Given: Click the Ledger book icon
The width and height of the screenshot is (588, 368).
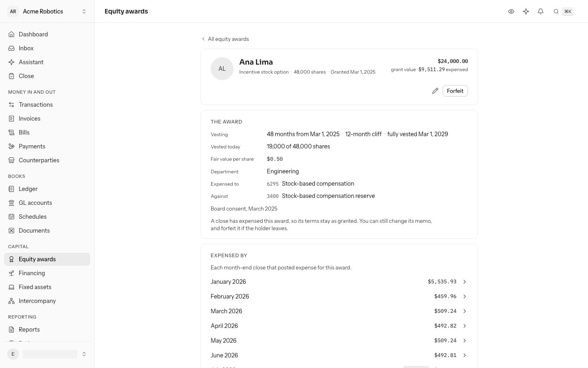Looking at the screenshot, I should [11, 189].
